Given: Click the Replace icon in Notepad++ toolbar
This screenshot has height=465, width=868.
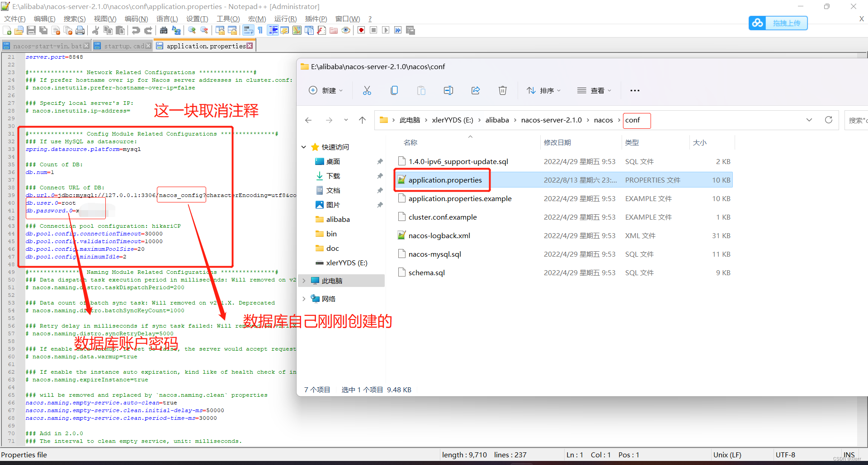Looking at the screenshot, I should (176, 30).
